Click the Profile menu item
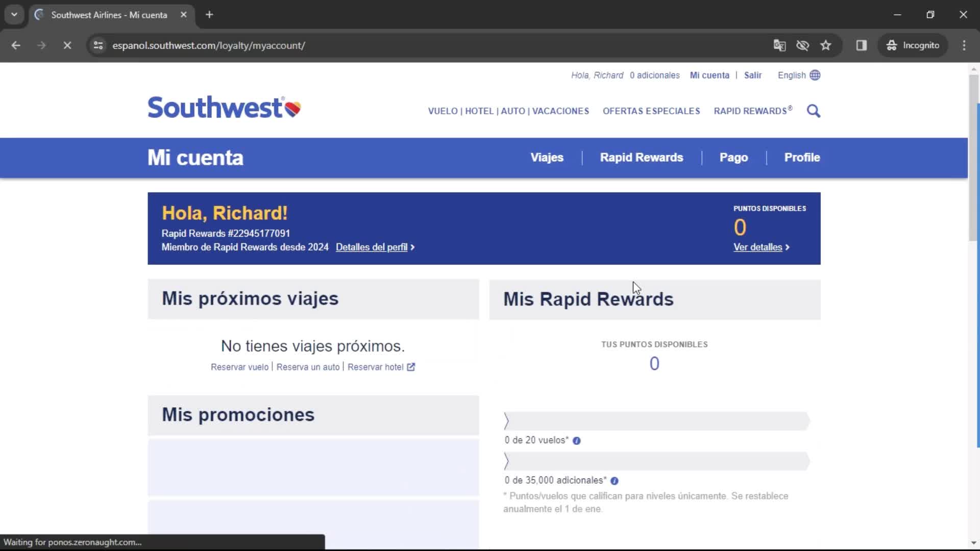 tap(802, 158)
